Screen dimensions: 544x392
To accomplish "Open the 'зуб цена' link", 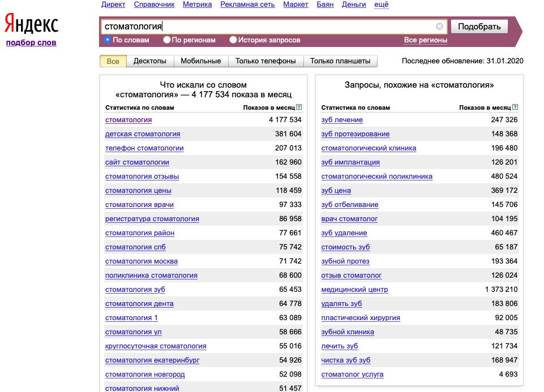I will tap(336, 191).
